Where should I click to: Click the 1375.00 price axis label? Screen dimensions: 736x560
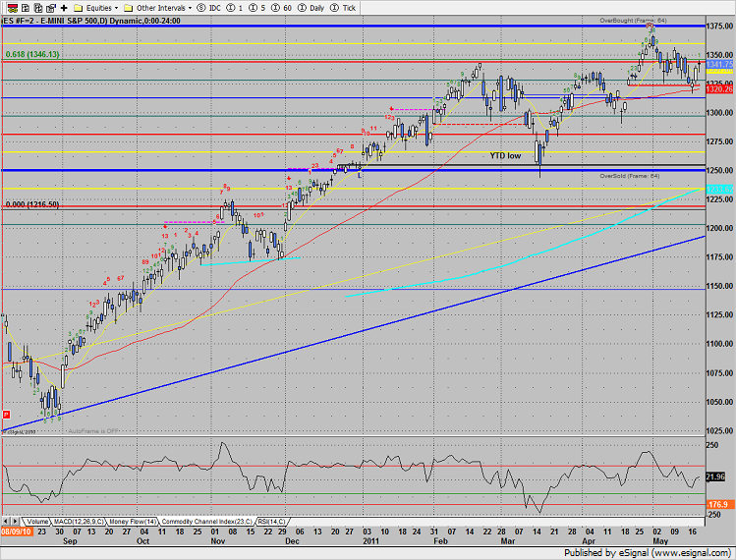[x=720, y=27]
